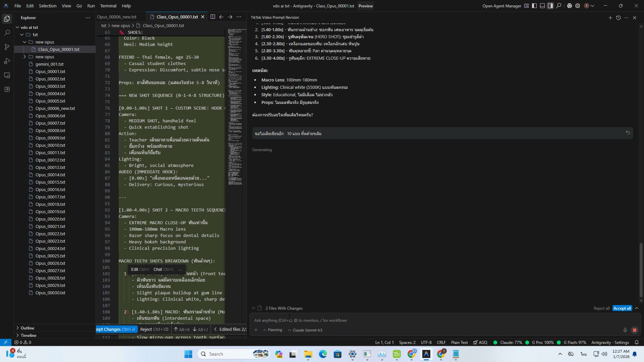Toggle the secondary side bar layout

[550, 6]
